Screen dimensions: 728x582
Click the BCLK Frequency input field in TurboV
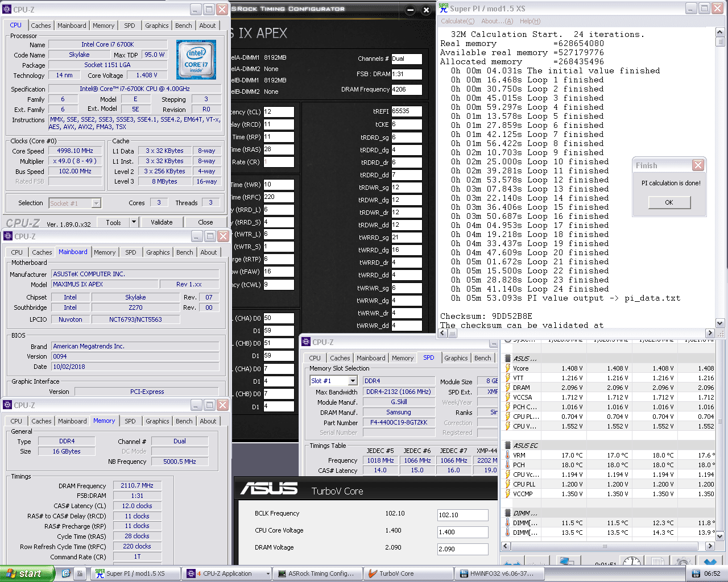point(462,515)
